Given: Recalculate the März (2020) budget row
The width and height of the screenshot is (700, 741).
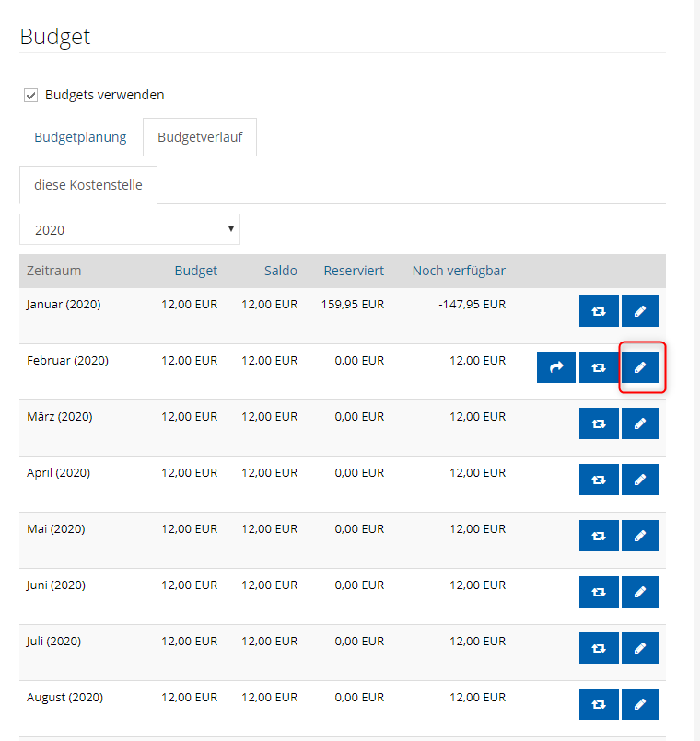Looking at the screenshot, I should tap(599, 423).
